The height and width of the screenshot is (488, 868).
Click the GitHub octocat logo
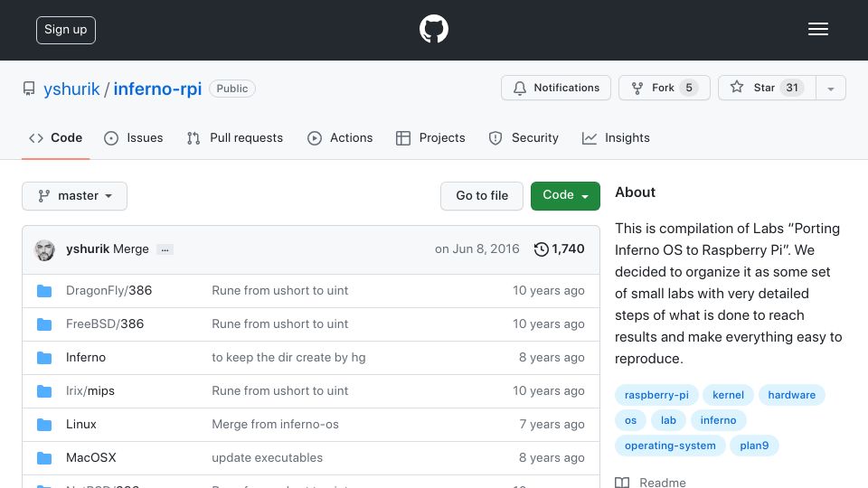click(x=433, y=29)
